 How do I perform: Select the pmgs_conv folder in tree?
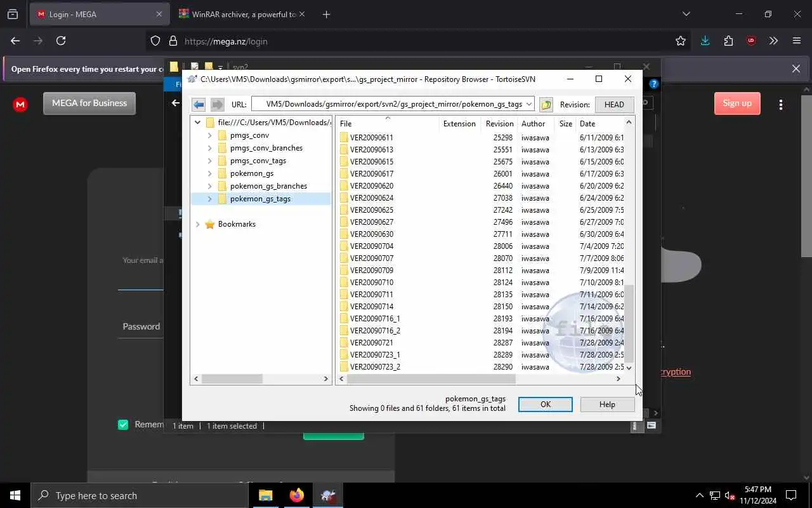click(x=249, y=135)
